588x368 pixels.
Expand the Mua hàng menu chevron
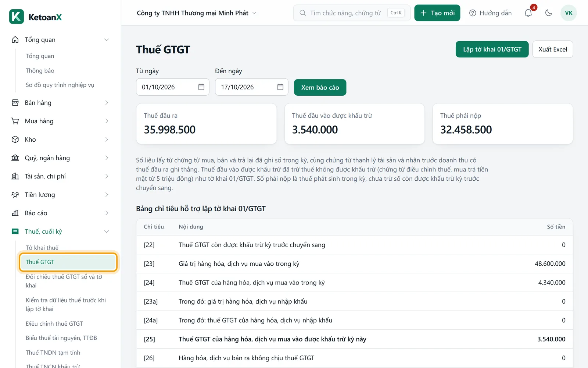[107, 121]
